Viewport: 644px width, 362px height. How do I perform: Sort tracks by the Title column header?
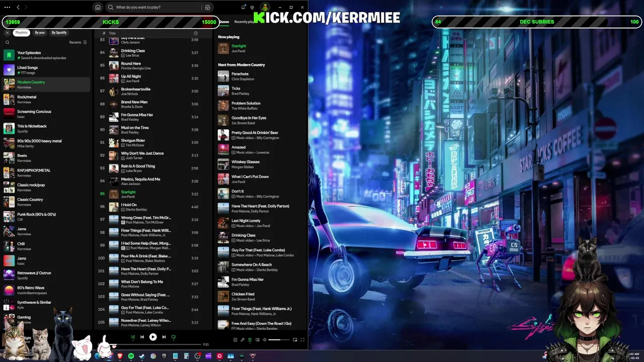pyautogui.click(x=112, y=33)
